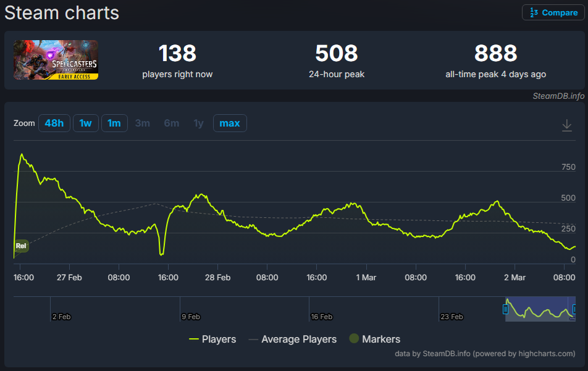Click the 'all-time peak 4 days ago' label
Viewport: 588px width, 371px height.
496,74
